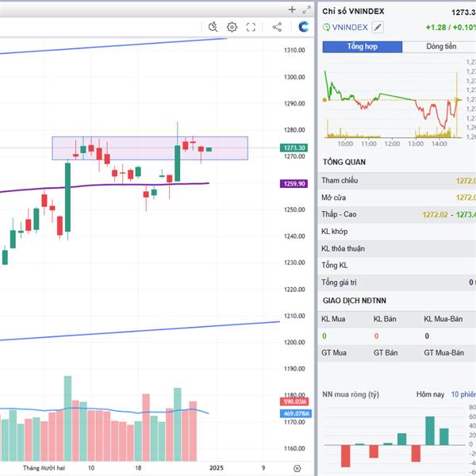Click the KL khớp row
The image size is (476, 476).
point(397,232)
